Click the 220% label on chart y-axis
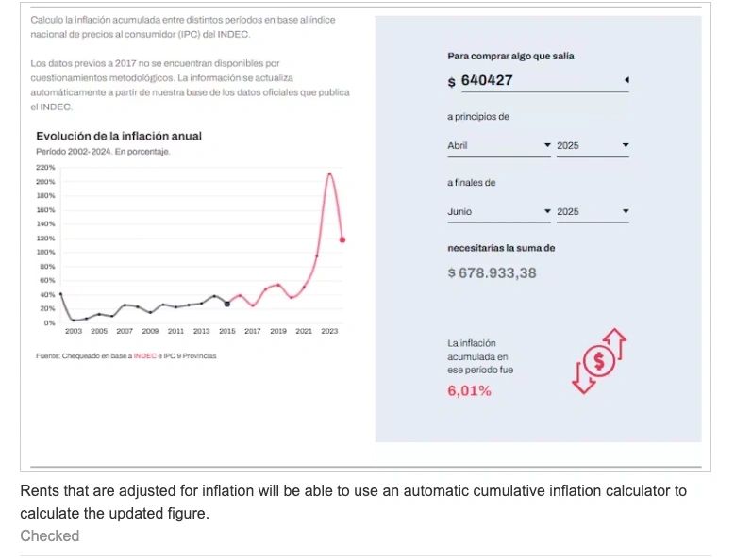Viewport: 735px width, 560px height. 45,167
